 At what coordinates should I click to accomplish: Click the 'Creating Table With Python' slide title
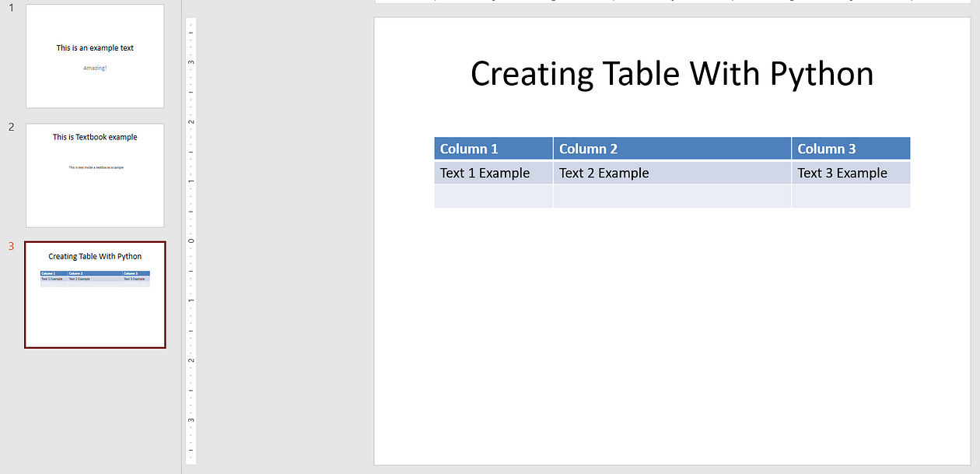[x=671, y=74]
